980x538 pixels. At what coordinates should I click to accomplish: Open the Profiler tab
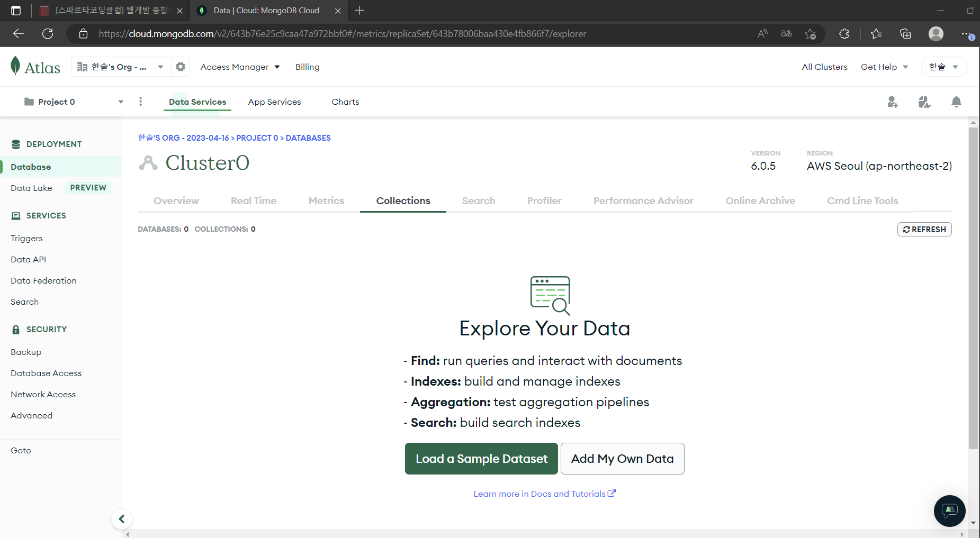pos(544,200)
